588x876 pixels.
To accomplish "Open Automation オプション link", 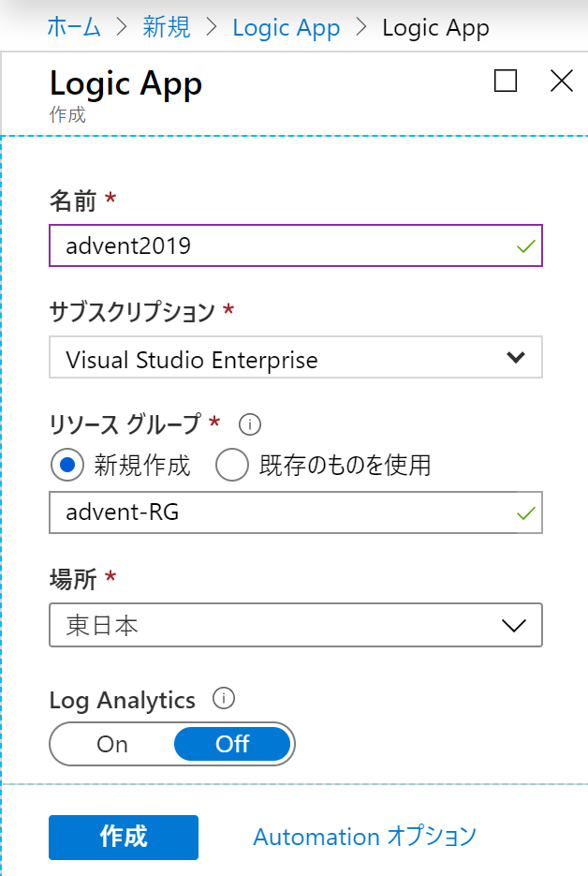I will pyautogui.click(x=365, y=837).
